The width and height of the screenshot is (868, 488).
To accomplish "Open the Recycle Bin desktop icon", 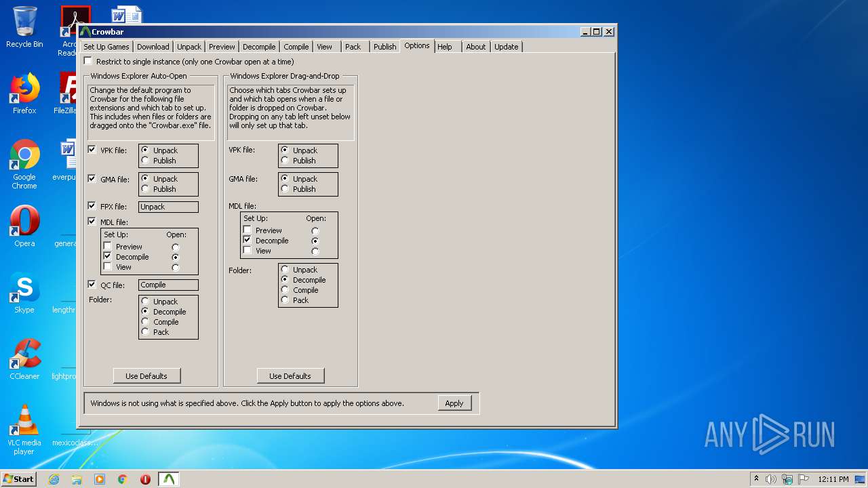I will [x=24, y=27].
